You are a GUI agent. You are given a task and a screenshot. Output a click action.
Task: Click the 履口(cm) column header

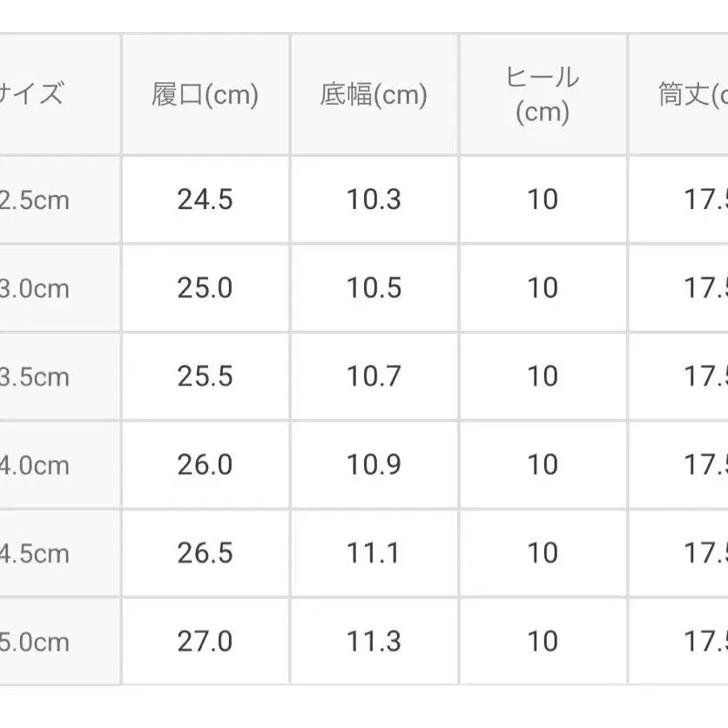click(x=206, y=95)
